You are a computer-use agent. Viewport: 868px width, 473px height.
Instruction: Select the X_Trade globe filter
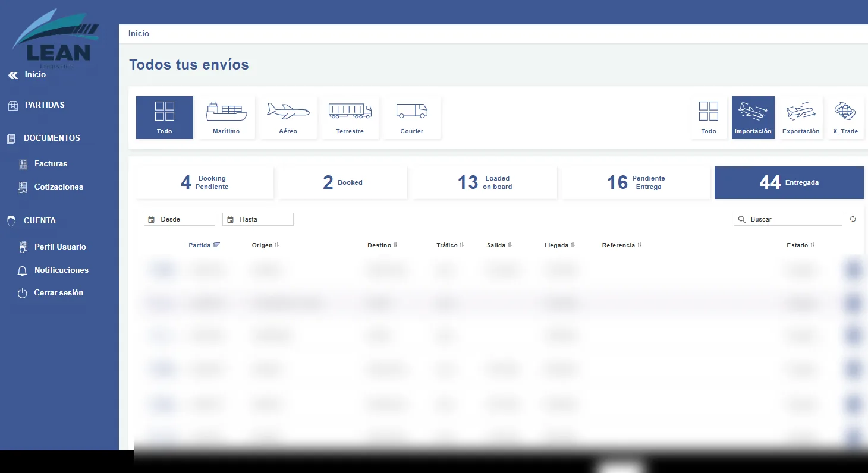point(845,118)
